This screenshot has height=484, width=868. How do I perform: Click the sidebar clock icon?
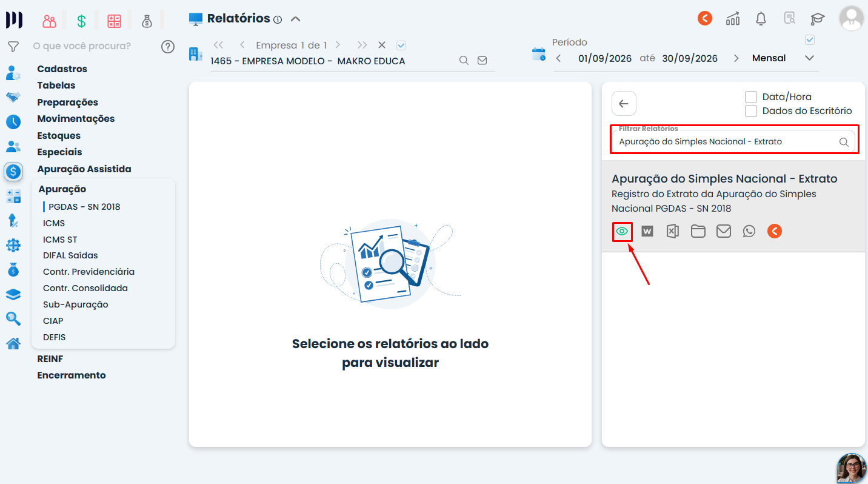click(x=13, y=122)
